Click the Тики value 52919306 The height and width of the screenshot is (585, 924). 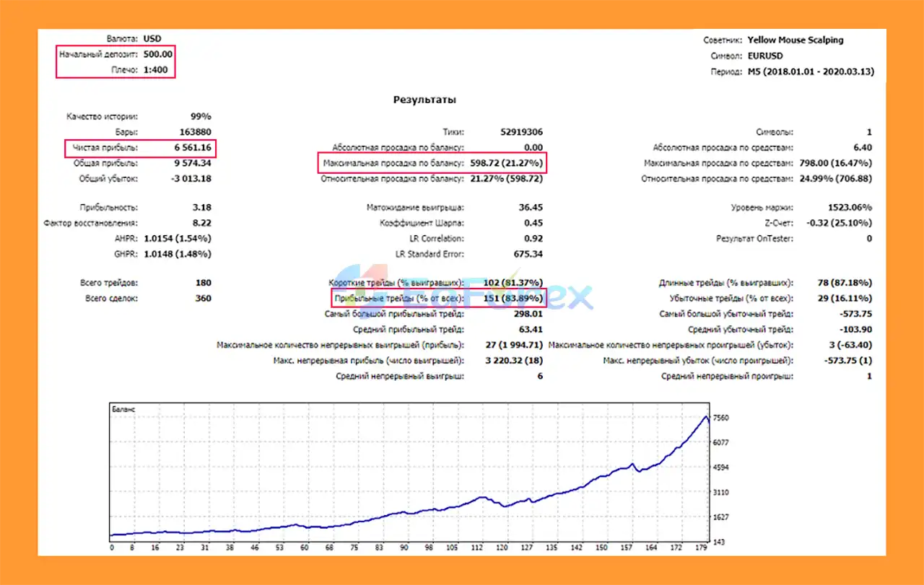(520, 132)
